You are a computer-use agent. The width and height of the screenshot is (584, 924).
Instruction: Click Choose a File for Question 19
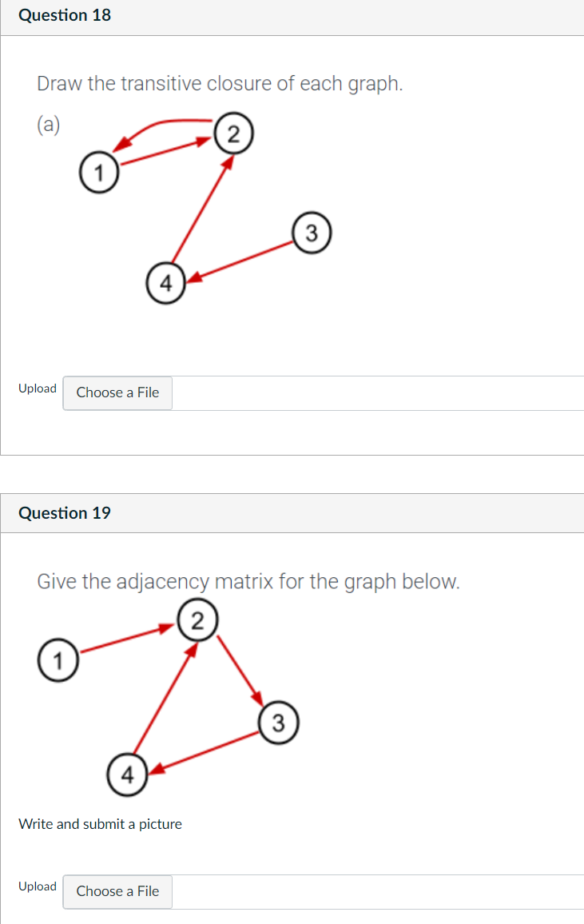coord(117,891)
